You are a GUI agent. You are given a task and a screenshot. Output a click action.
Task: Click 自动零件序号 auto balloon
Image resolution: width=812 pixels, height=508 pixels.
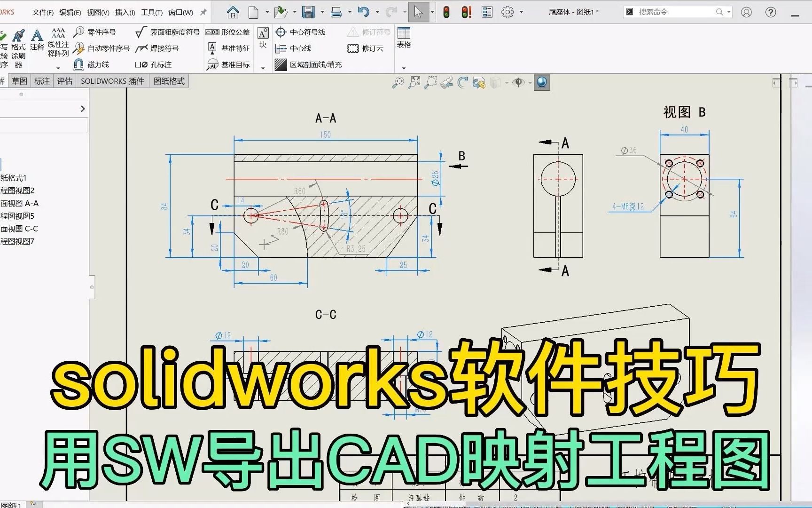tap(102, 48)
